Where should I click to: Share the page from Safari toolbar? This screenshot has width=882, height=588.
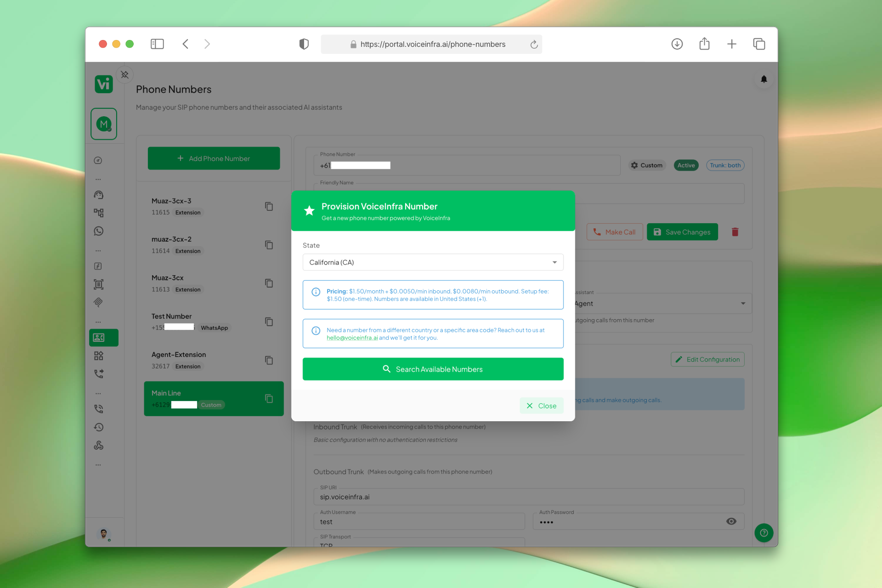pos(704,44)
